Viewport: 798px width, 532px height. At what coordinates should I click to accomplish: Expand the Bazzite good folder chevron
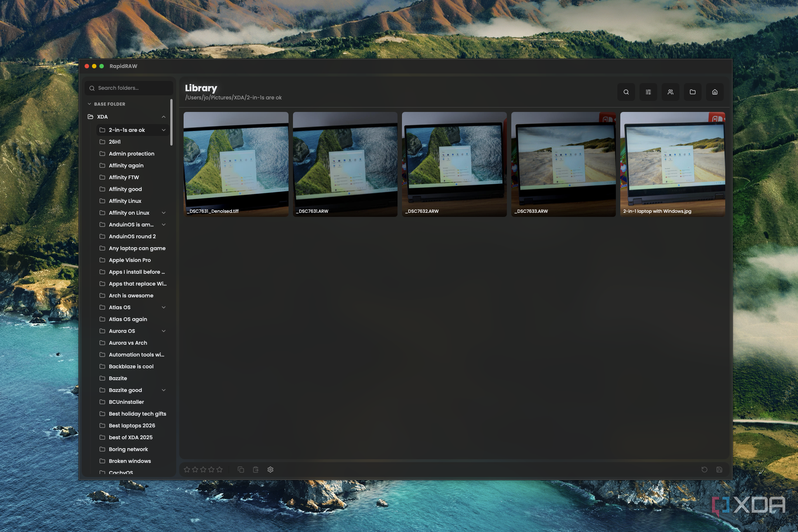coord(164,390)
